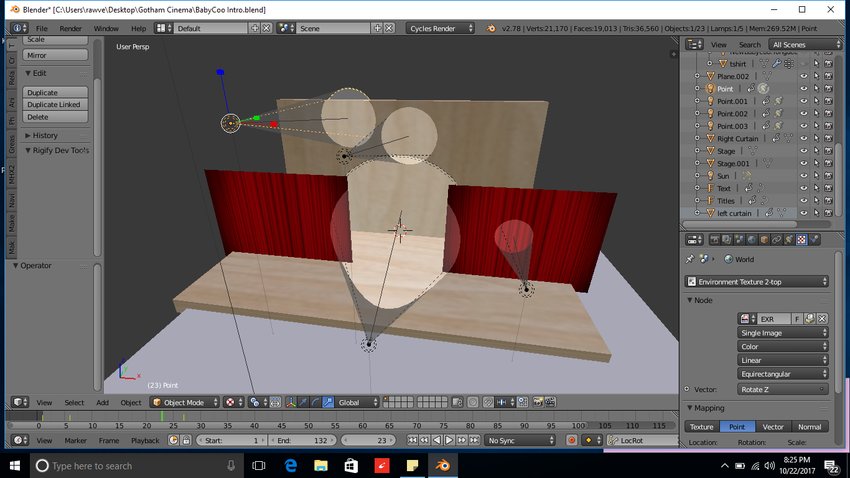Viewport: 850px width, 478px height.
Task: Click the Duplicate Linked button
Action: (x=55, y=105)
